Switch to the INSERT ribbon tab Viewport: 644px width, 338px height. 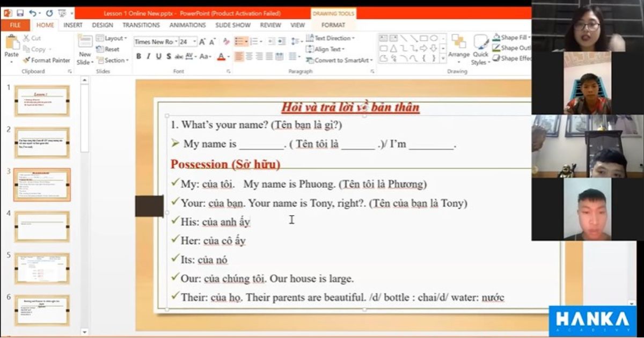[72, 25]
